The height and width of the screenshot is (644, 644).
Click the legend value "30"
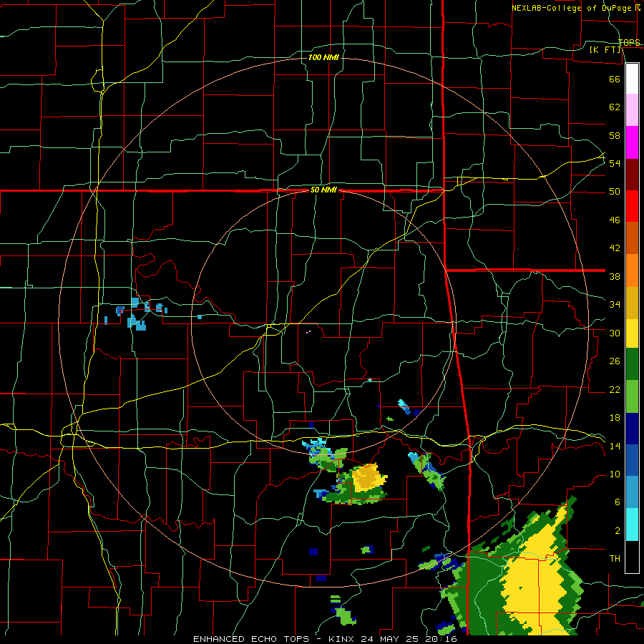pos(615,333)
